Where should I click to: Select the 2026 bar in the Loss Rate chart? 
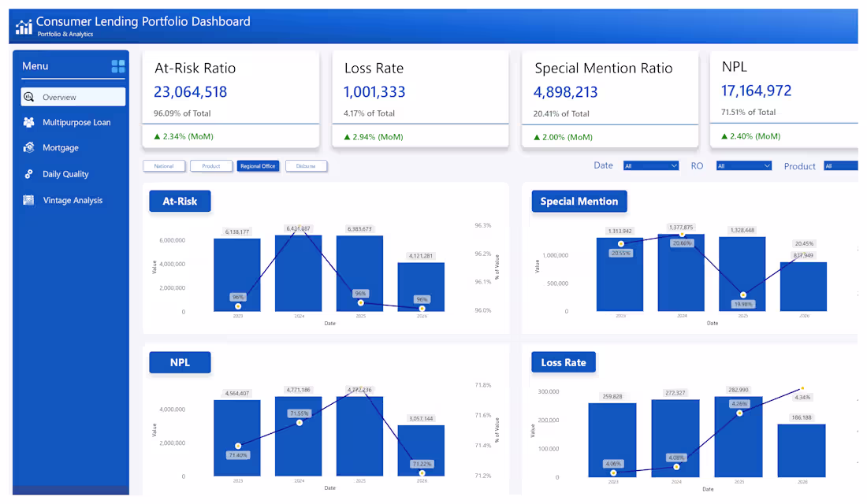pos(802,450)
